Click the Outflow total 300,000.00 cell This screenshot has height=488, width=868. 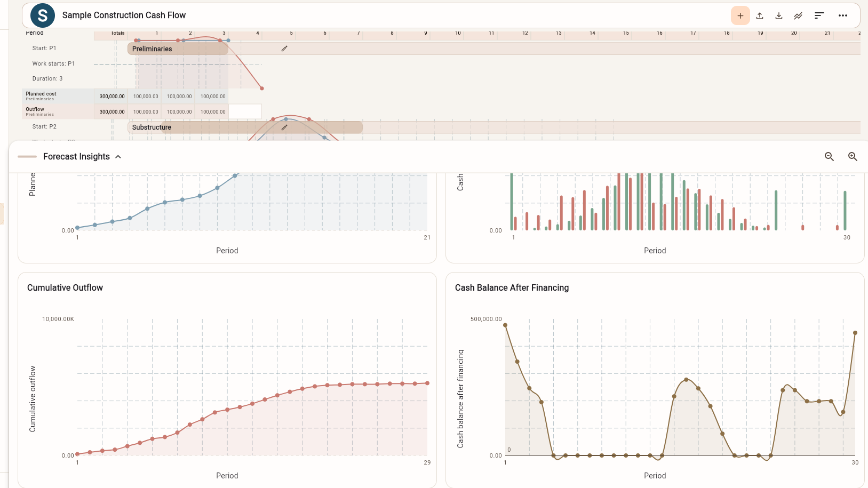click(x=112, y=112)
